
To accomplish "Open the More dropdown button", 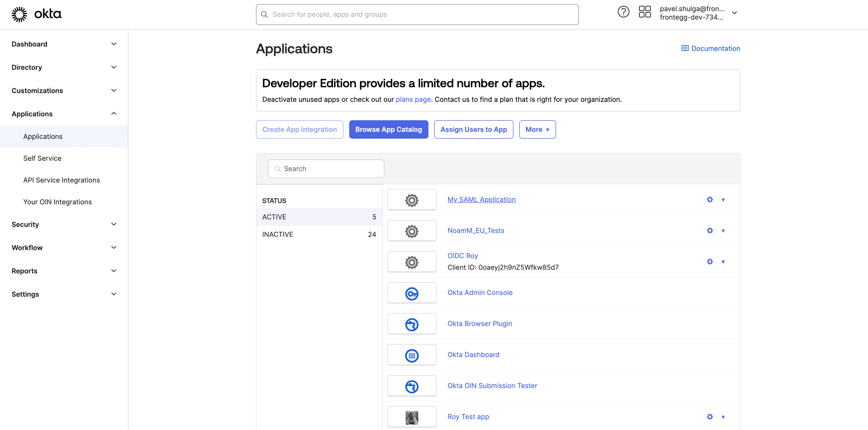I will (537, 129).
